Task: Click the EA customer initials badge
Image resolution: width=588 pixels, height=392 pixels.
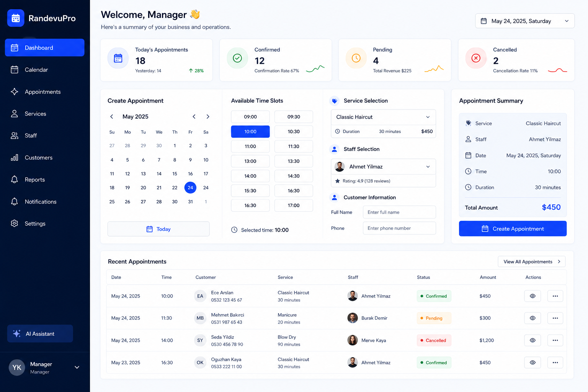Action: (200, 296)
